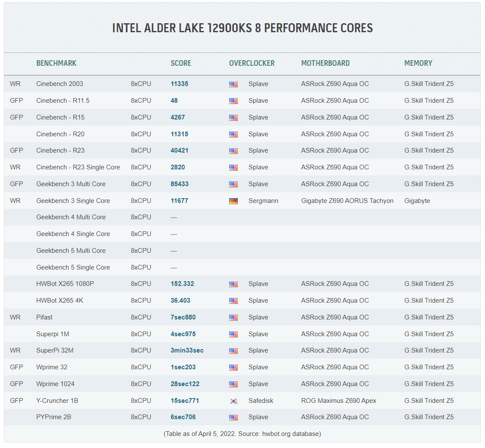This screenshot has width=485, height=448.
Task: Click the Gigabyte memory cell
Action: 417,200
